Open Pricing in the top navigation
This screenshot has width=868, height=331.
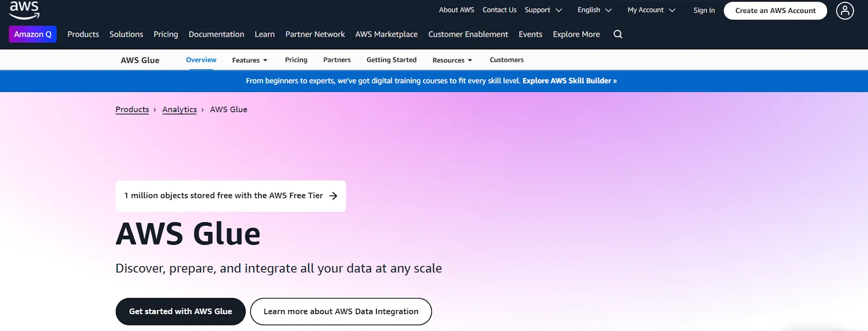[x=165, y=34]
